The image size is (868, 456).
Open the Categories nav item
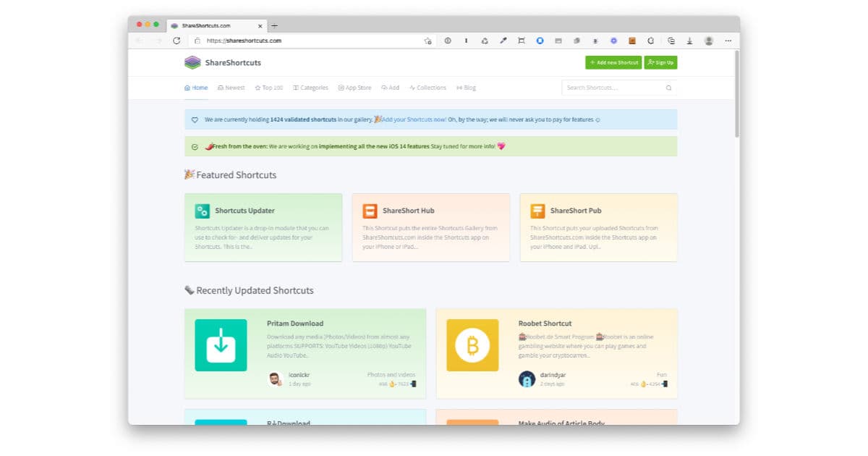point(310,88)
